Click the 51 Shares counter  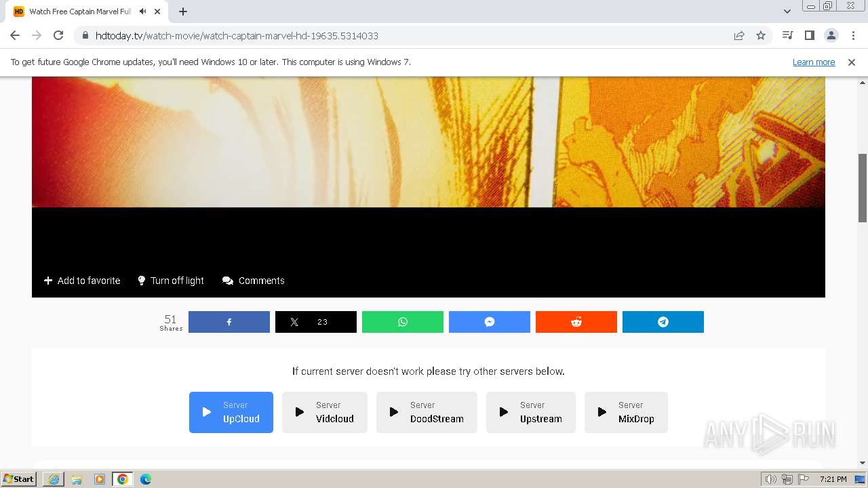tap(171, 322)
